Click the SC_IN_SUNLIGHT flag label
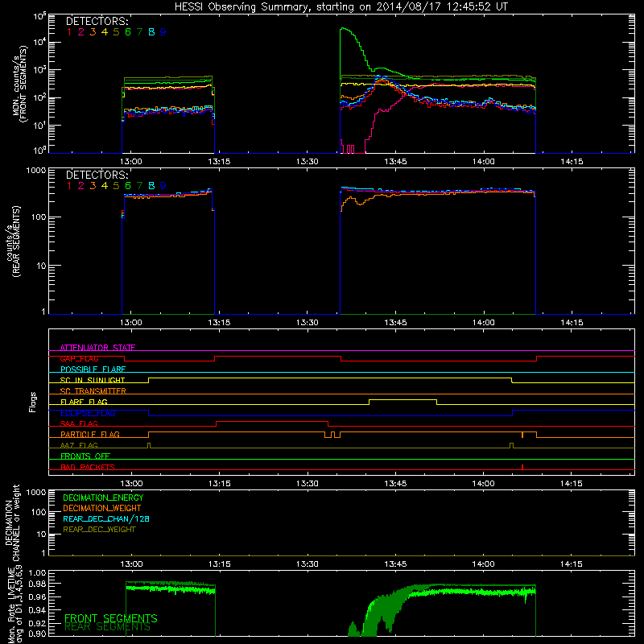 (x=93, y=380)
